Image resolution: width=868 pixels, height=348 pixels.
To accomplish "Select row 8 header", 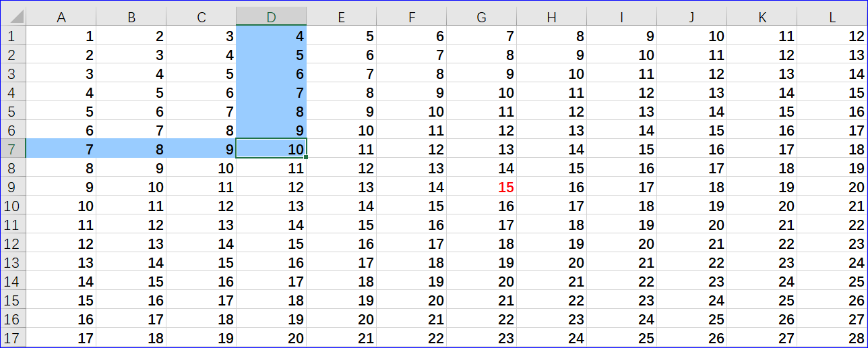I will [13, 168].
